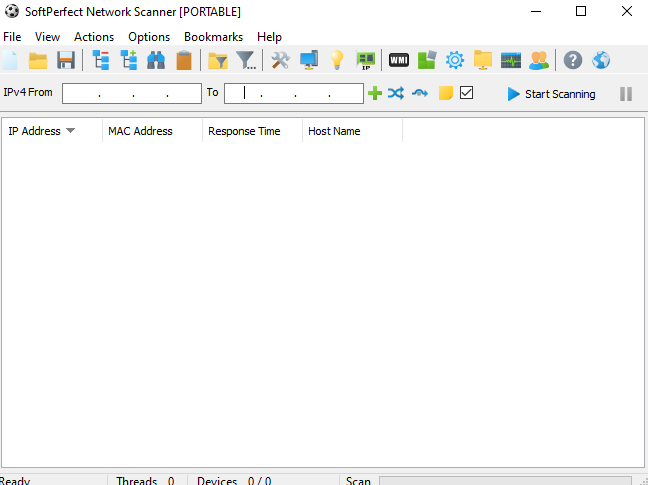
Task: Click the blue gear settings icon
Action: (455, 60)
